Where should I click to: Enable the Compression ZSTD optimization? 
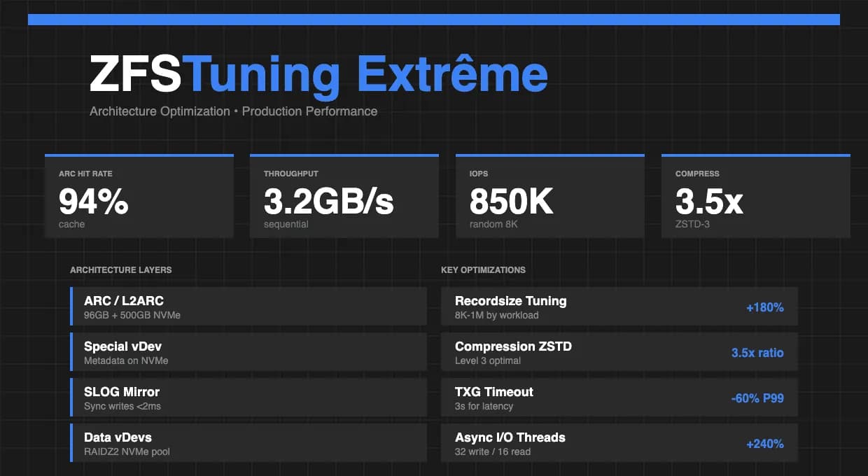[619, 351]
